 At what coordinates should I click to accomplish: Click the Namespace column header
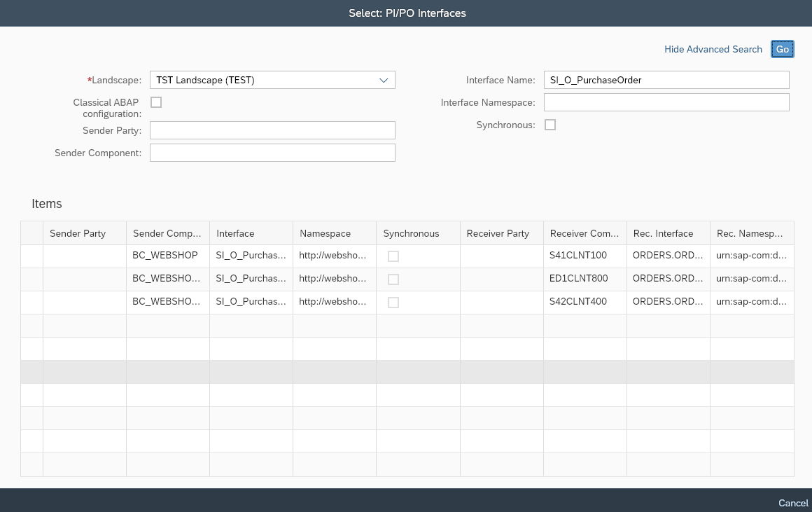coord(325,233)
